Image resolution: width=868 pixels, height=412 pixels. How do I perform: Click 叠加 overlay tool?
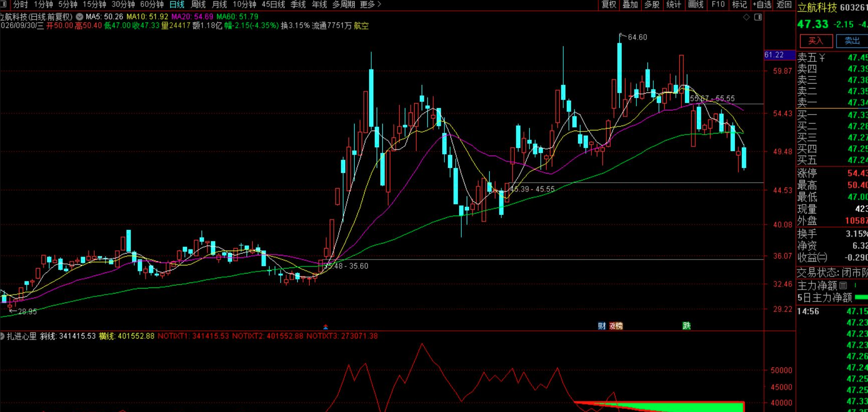[630, 4]
